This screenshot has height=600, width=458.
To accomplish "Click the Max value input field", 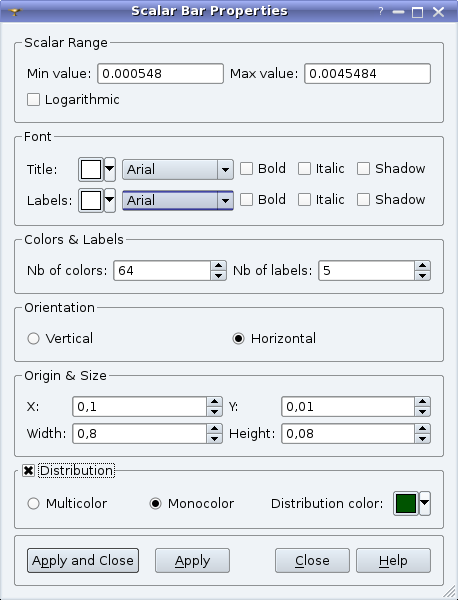I will (x=367, y=73).
